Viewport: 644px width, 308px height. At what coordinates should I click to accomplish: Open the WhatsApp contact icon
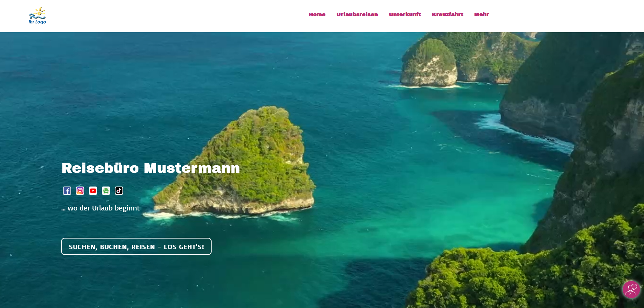tap(106, 191)
